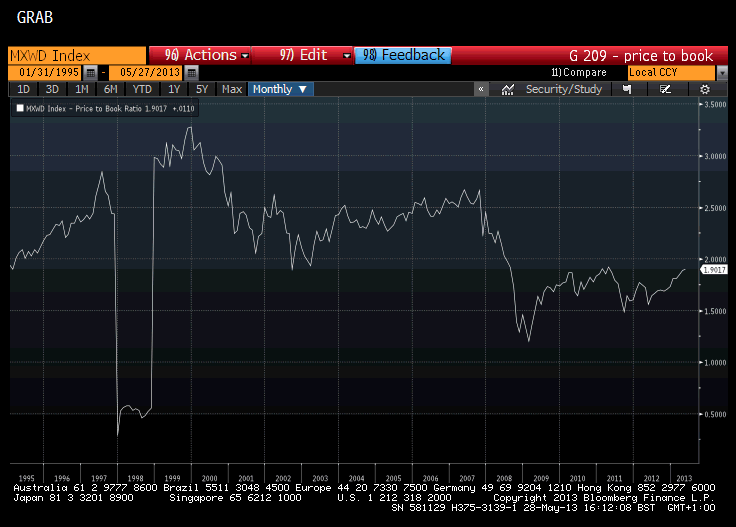Open chart settings gear icon
The image size is (736, 527).
point(705,89)
